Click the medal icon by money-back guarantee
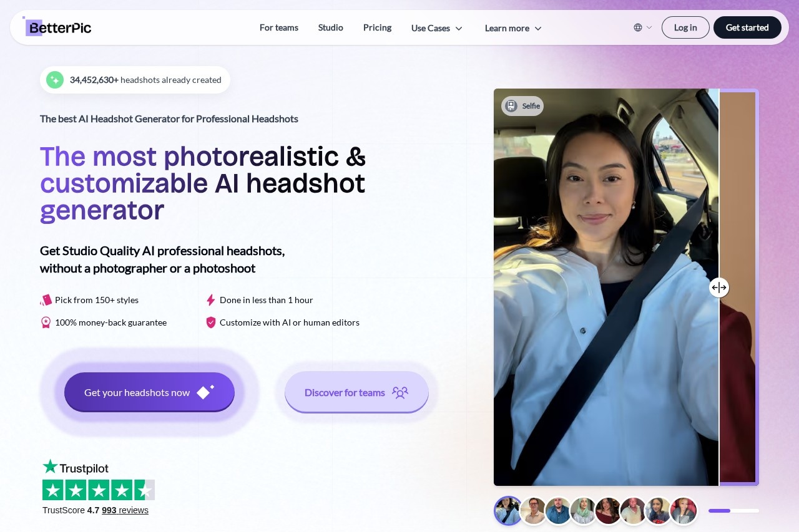This screenshot has height=532, width=799. pos(46,322)
